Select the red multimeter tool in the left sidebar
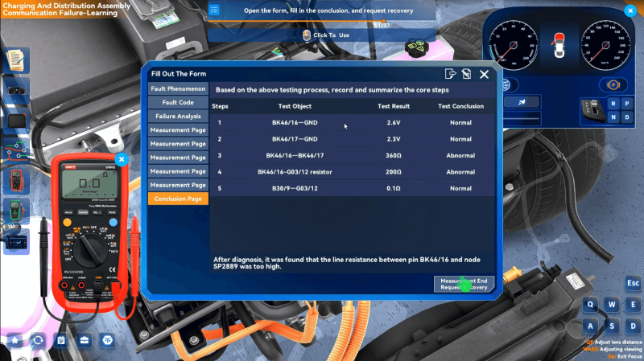The image size is (644, 361). point(16,181)
